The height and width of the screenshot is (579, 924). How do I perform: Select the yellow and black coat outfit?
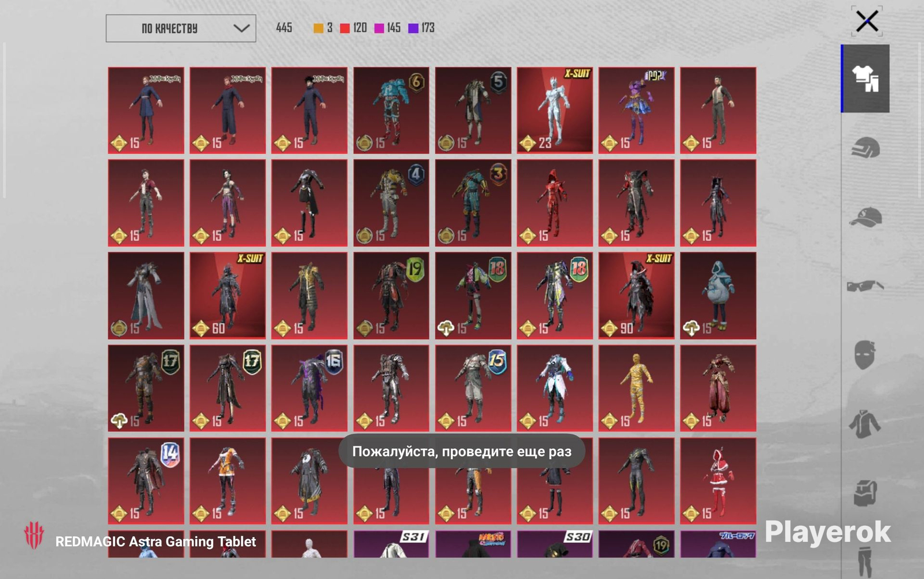[x=309, y=295]
